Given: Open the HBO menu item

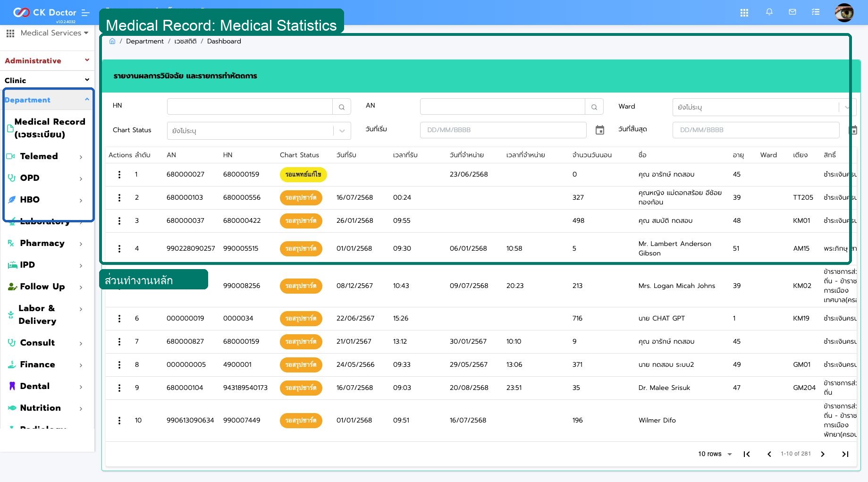Looking at the screenshot, I should [x=46, y=200].
